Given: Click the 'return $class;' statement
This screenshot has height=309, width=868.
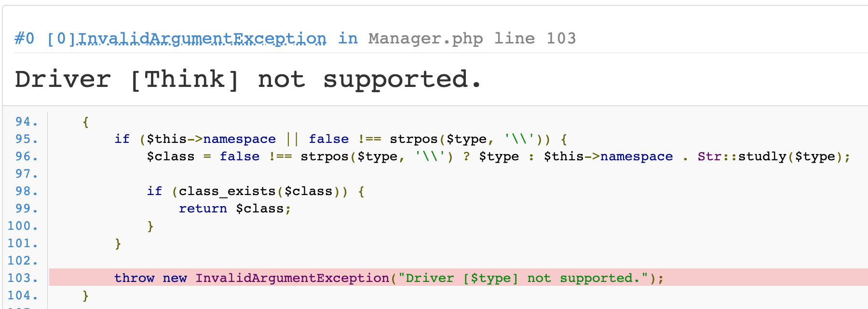Looking at the screenshot, I should click(x=235, y=209).
